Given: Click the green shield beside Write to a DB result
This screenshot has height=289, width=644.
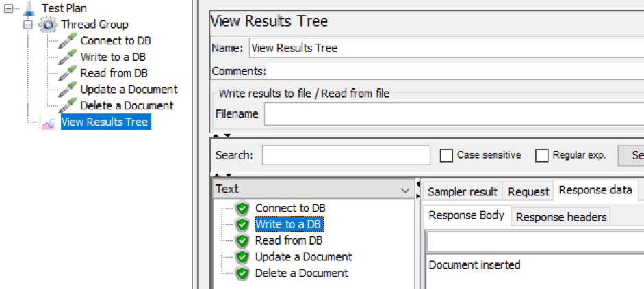Looking at the screenshot, I should (x=243, y=224).
